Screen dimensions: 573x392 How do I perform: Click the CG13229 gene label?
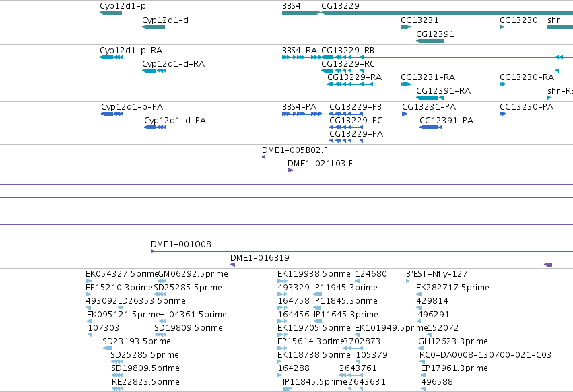tap(340, 6)
